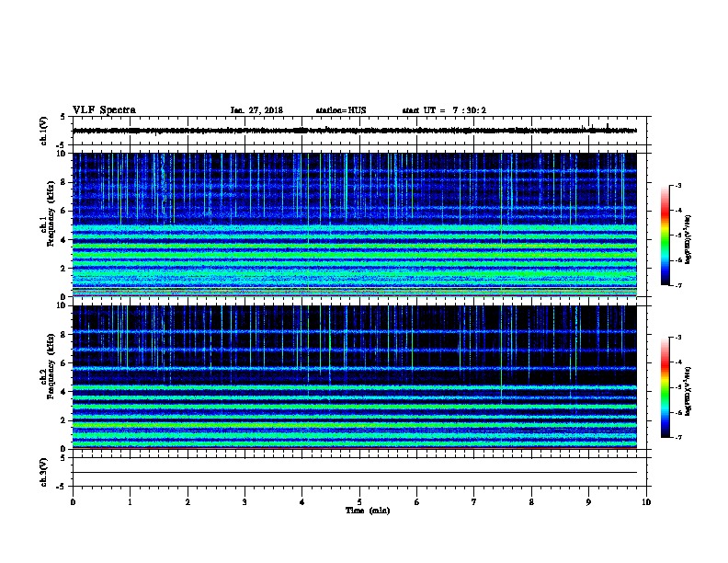
Task: Click the ch.2 colorbar "log(PSD)" unit label
Action: [x=688, y=391]
